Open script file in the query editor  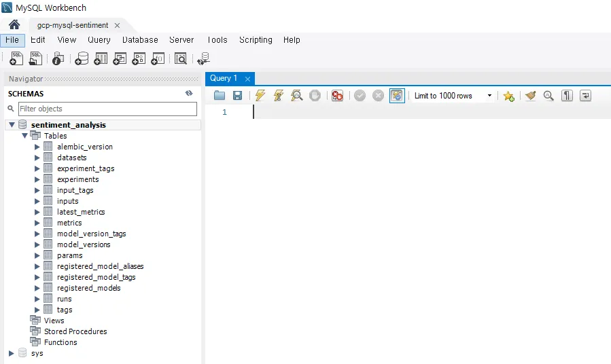click(220, 95)
